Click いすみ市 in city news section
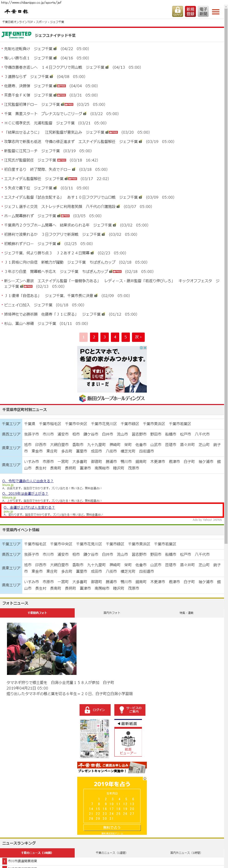 tap(31, 462)
